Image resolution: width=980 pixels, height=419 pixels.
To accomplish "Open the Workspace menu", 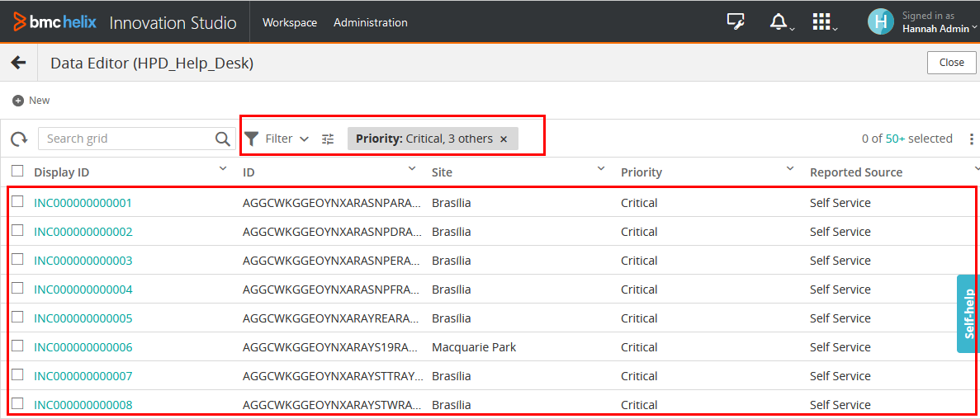I will tap(290, 22).
